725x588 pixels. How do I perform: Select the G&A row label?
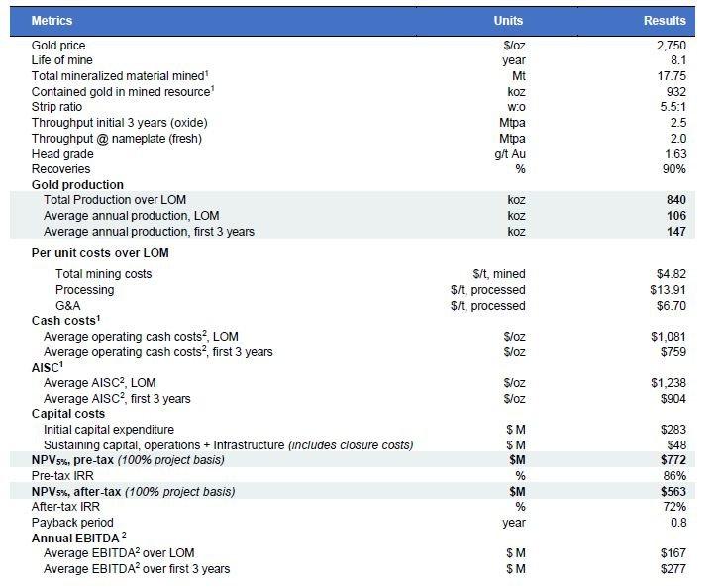coord(68,306)
